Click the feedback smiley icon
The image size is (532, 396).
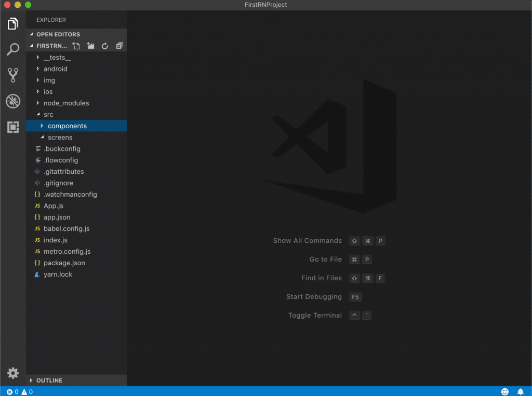(x=505, y=391)
